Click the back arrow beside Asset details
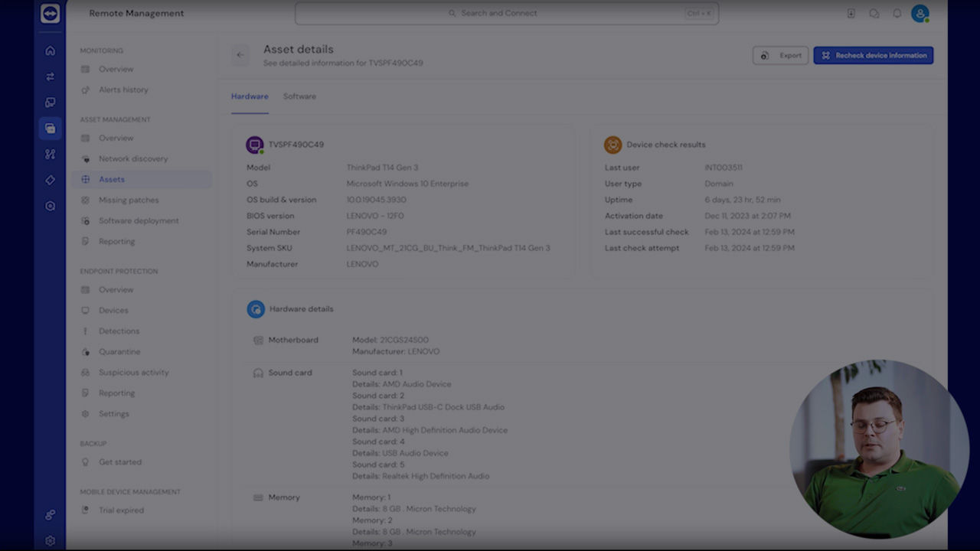The image size is (980, 551). 240,55
